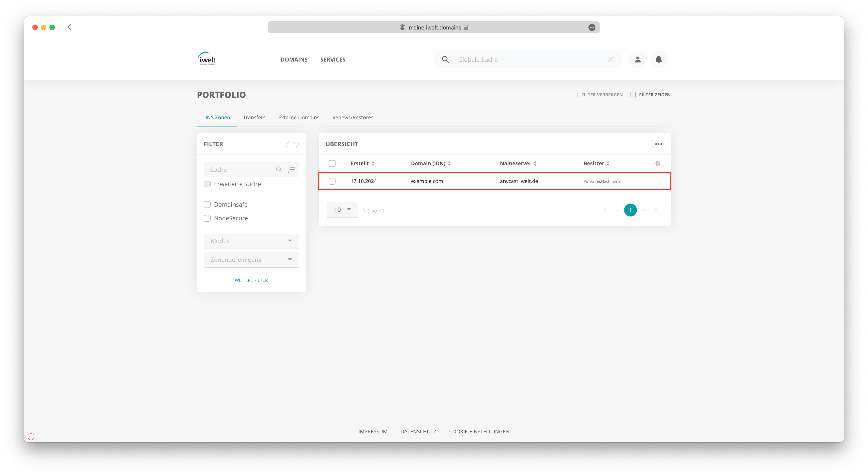Click the anycast.iwelt.de nameserver cell
This screenshot has height=474, width=868.
pyautogui.click(x=519, y=181)
